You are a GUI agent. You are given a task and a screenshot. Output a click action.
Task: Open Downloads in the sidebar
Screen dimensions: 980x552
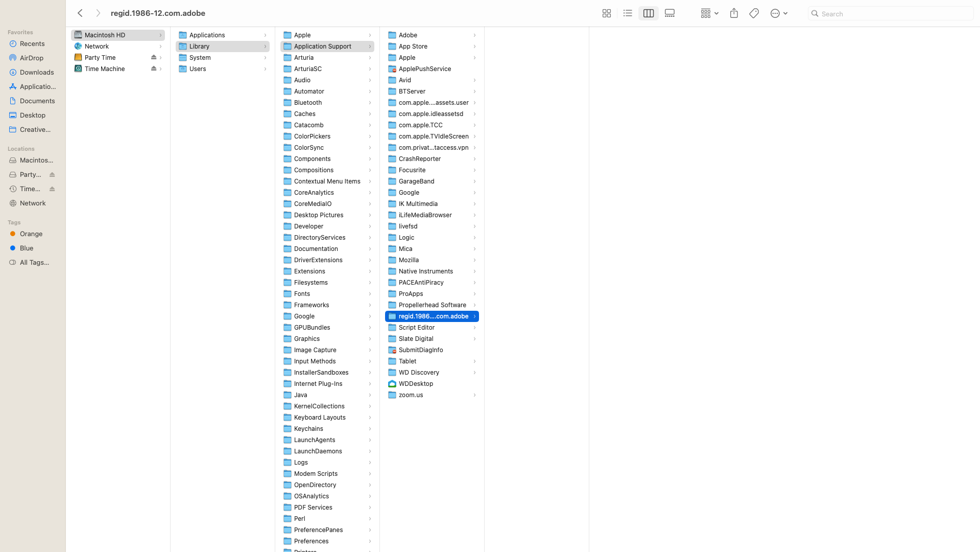33,73
